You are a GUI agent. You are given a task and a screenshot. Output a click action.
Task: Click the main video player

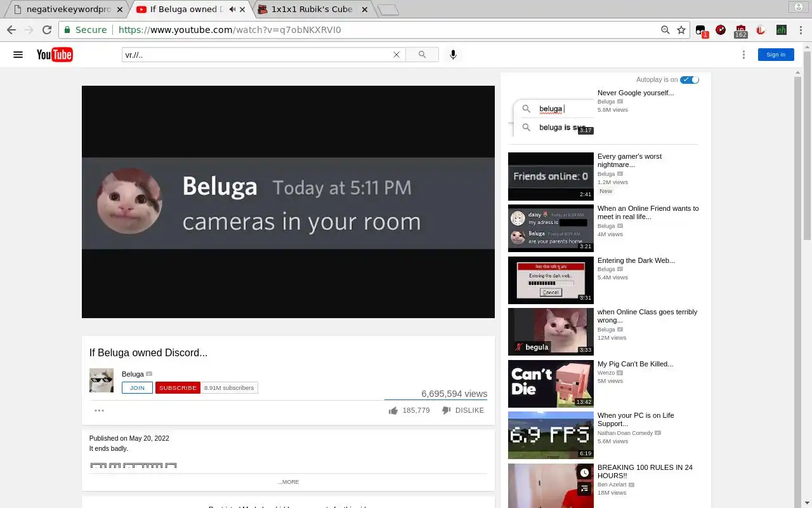(288, 202)
